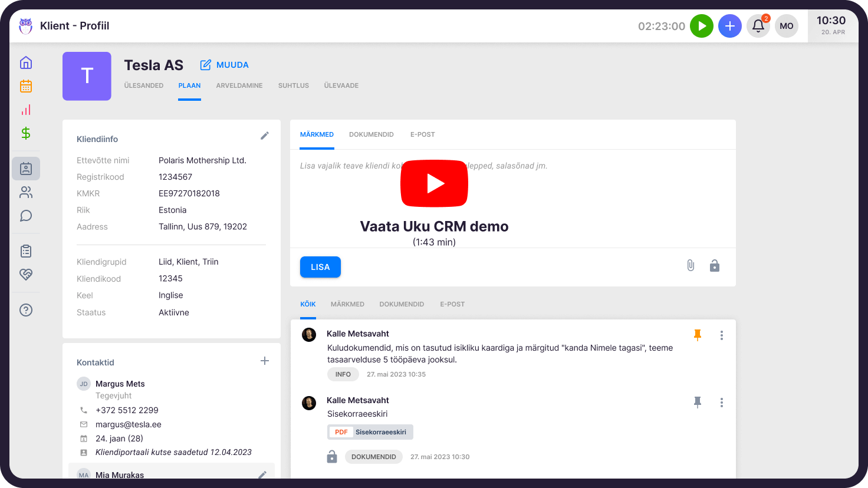868x488 pixels.
Task: Open the ÜLEVAADE tab
Action: click(x=341, y=85)
